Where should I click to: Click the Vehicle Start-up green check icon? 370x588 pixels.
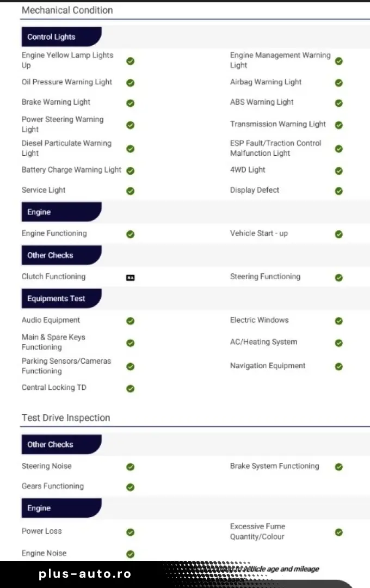339,234
